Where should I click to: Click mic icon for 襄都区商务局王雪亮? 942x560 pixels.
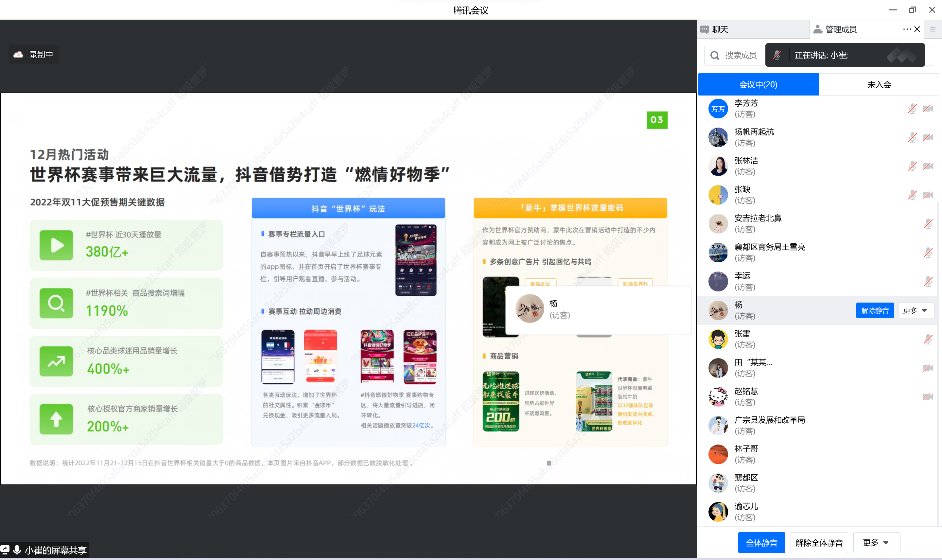[928, 253]
